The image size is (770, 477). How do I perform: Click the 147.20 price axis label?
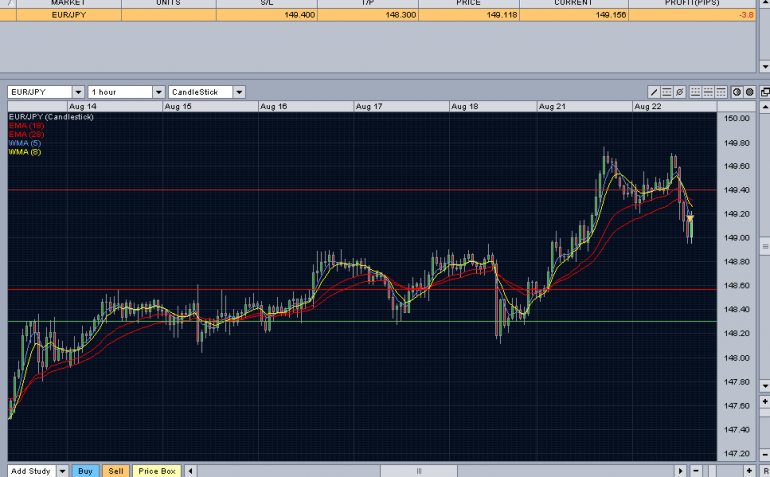737,453
